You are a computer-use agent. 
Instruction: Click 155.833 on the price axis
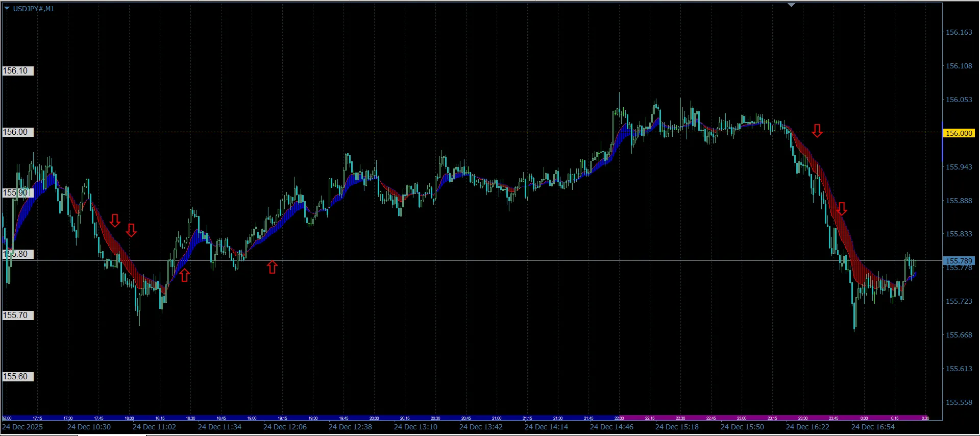click(959, 234)
